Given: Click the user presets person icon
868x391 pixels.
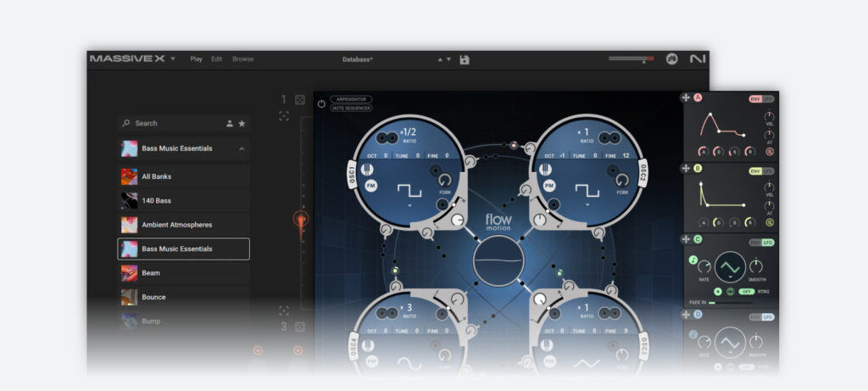Looking at the screenshot, I should point(229,123).
